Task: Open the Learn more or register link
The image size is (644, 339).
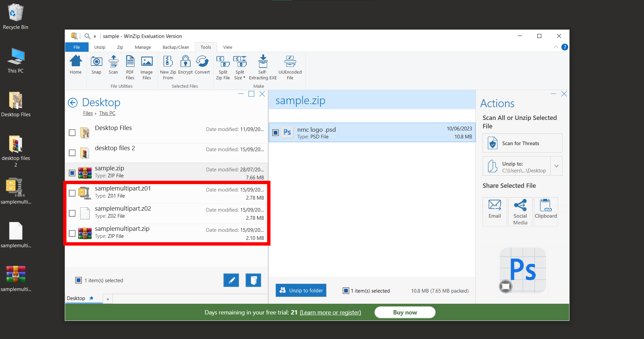Action: pos(330,312)
